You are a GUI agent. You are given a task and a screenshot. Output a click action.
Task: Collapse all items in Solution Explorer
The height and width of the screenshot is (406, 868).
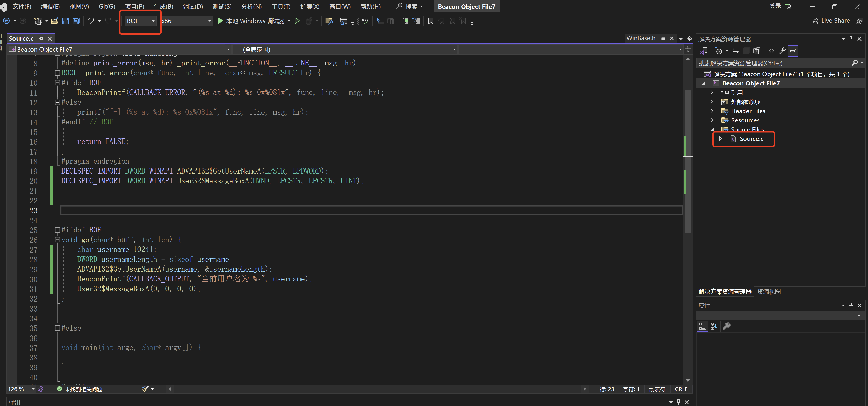(x=746, y=51)
